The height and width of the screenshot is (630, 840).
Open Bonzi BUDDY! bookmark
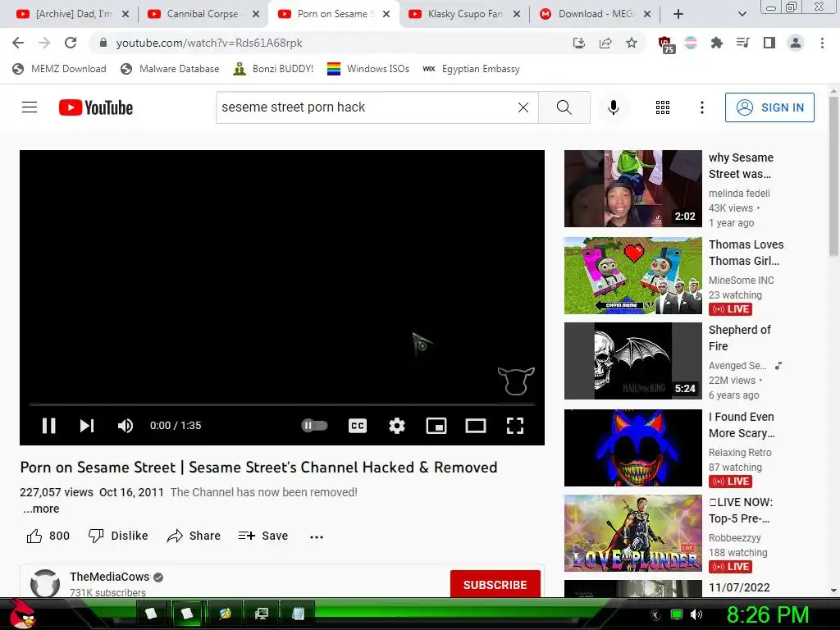273,69
